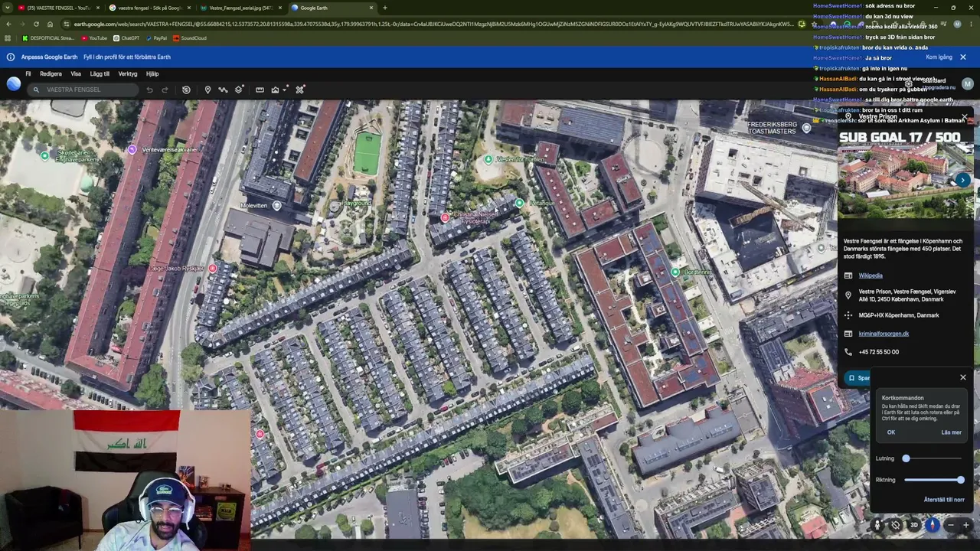The height and width of the screenshot is (551, 980).
Task: Click the satellite tools icon in toolbar
Action: click(x=300, y=90)
